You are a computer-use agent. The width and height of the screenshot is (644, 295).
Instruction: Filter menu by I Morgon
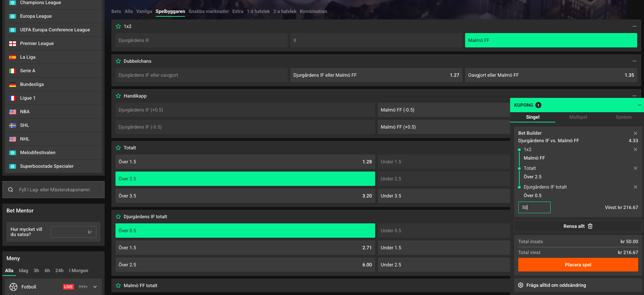[78, 270]
